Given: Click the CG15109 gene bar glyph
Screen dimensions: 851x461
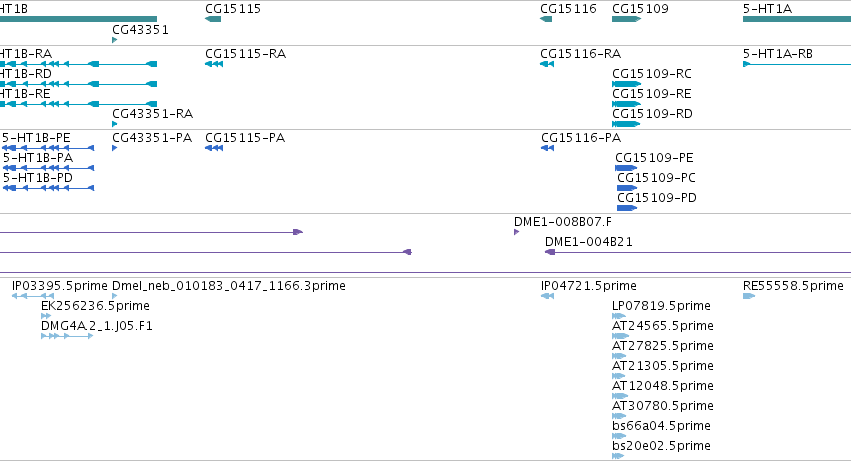Looking at the screenshot, I should click(626, 19).
